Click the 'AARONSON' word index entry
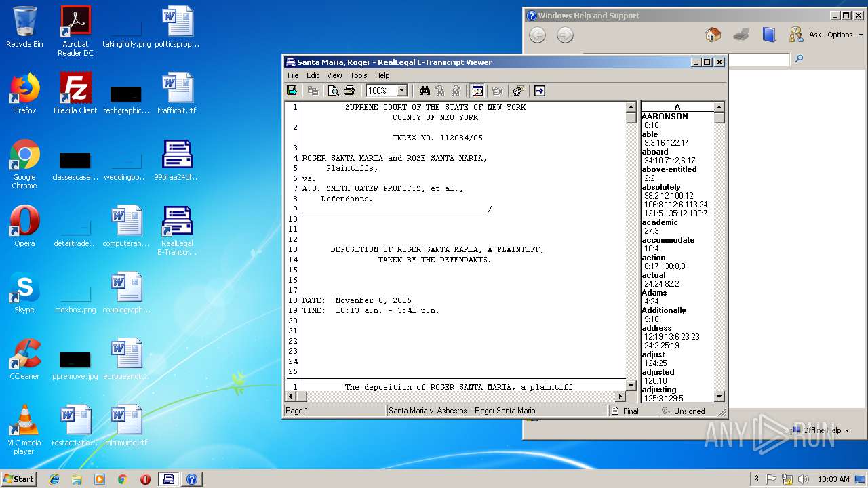Screen dimensions: 868x488 (665, 117)
